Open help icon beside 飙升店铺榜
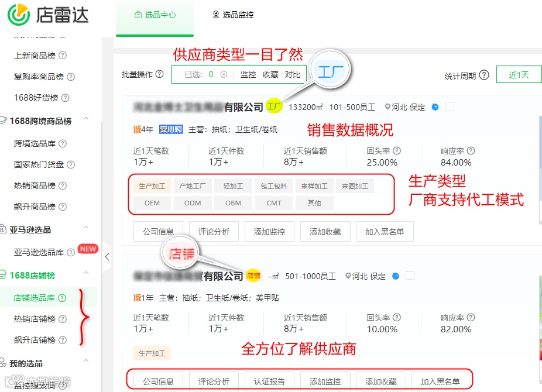 point(63,340)
